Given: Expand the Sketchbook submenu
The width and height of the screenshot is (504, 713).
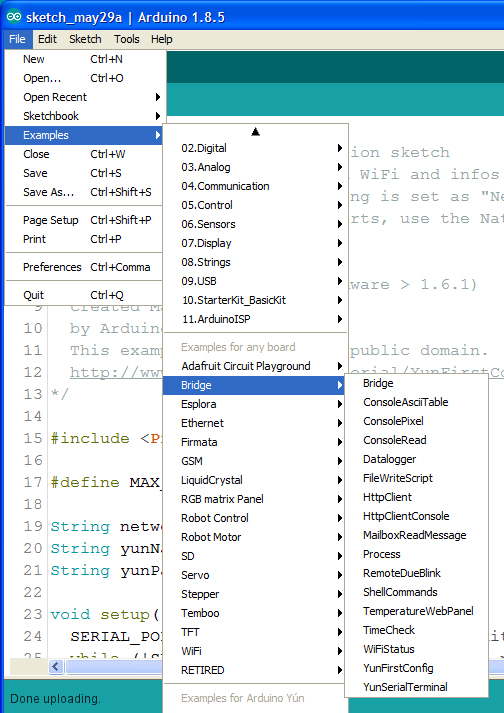Looking at the screenshot, I should point(84,116).
